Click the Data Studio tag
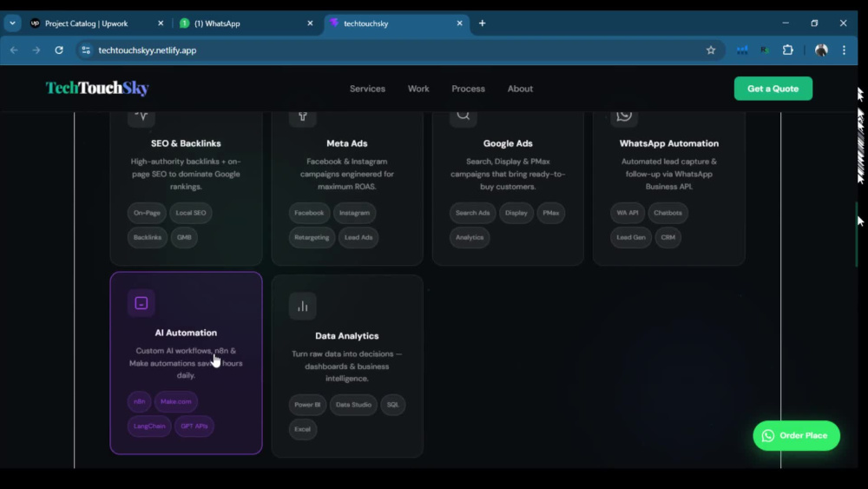Screen dimensions: 868x489 [x=353, y=405]
